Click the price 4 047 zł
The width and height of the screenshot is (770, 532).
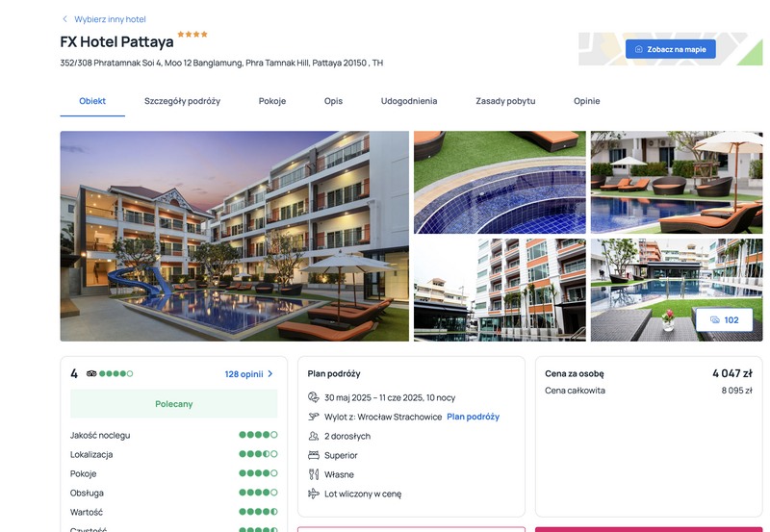tap(732, 373)
